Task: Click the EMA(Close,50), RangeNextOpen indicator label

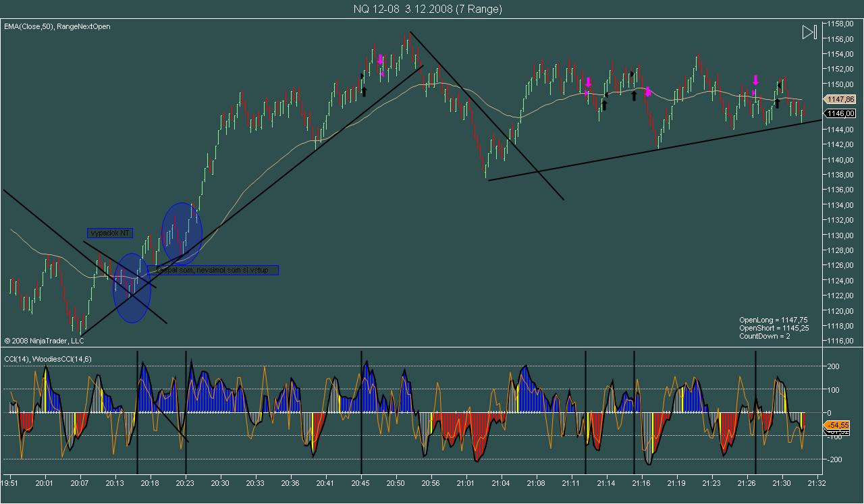Action: click(x=57, y=26)
